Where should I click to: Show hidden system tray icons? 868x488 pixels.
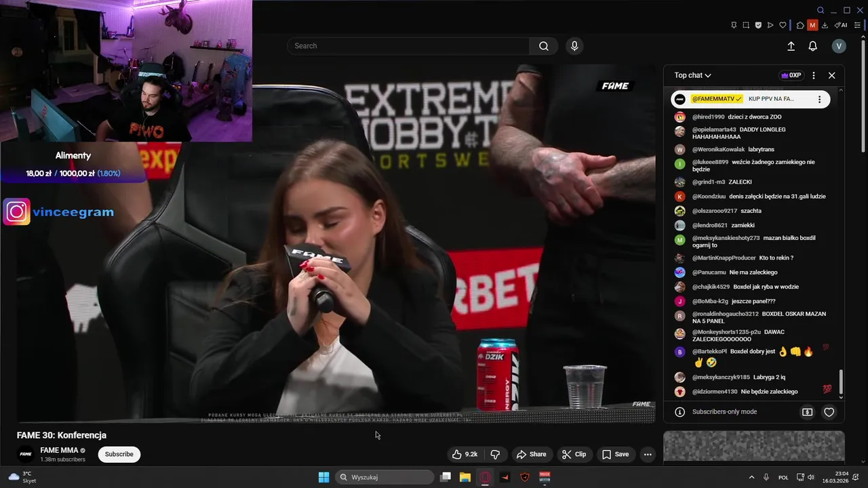pos(751,477)
